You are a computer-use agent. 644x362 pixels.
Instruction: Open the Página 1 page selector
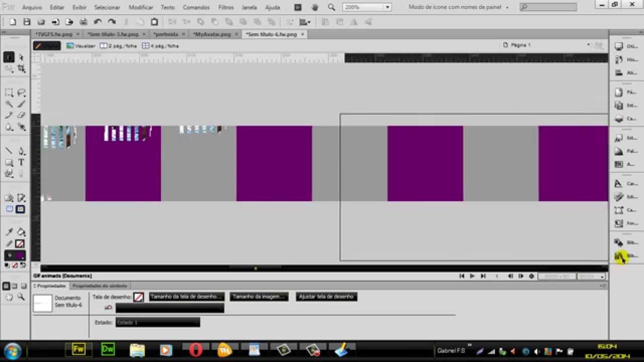pyautogui.click(x=547, y=45)
